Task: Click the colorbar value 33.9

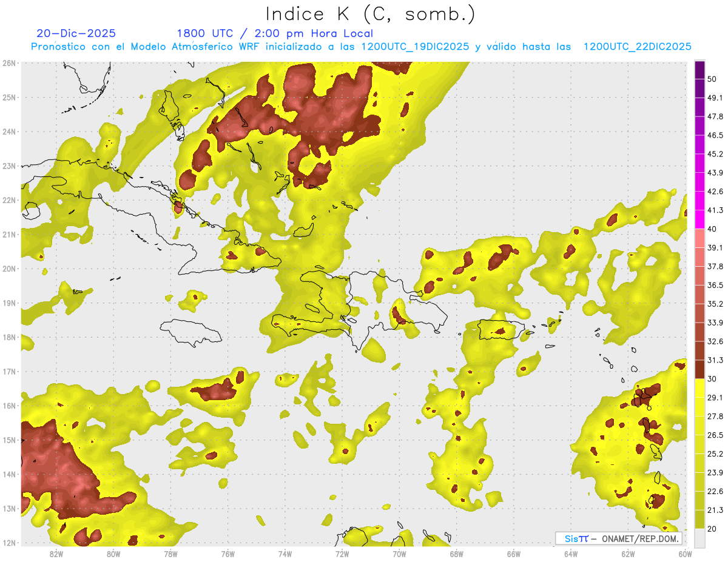Action: [715, 323]
